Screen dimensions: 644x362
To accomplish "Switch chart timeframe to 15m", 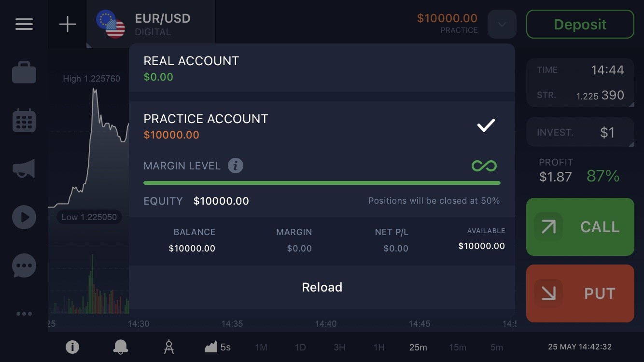I will click(x=458, y=347).
